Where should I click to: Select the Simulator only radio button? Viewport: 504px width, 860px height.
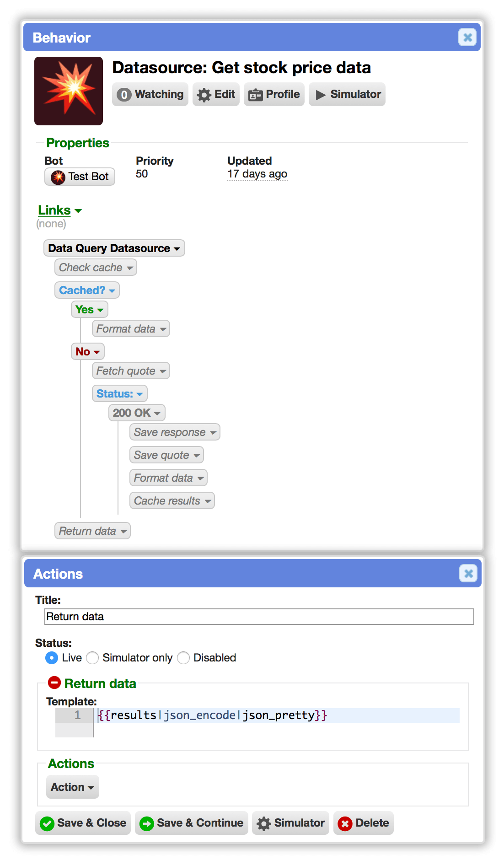tap(92, 658)
